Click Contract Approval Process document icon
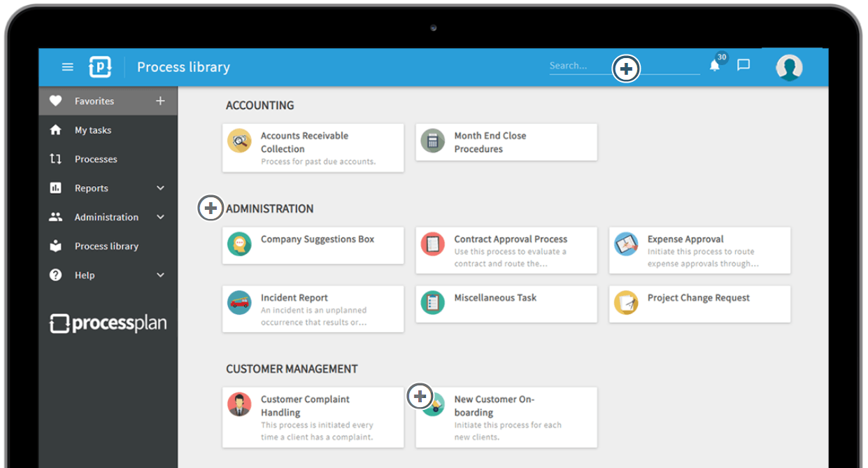 point(433,244)
